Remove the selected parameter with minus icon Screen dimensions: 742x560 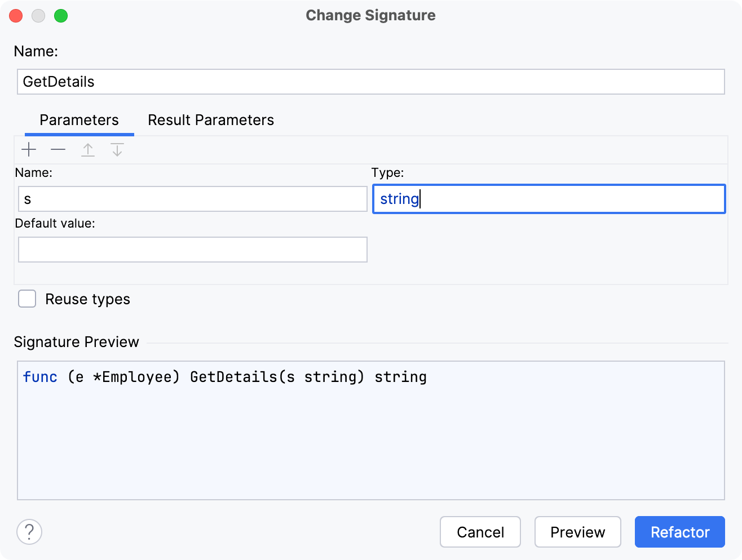tap(58, 150)
